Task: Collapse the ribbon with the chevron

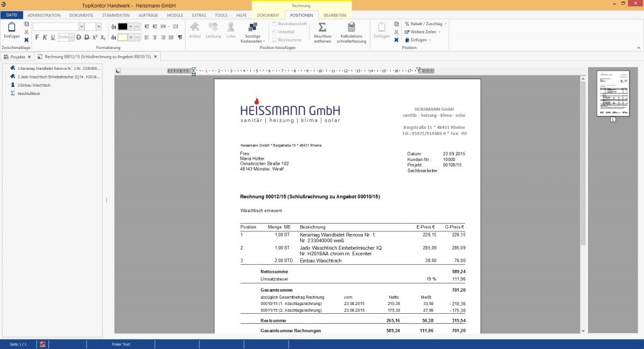Action: point(639,48)
